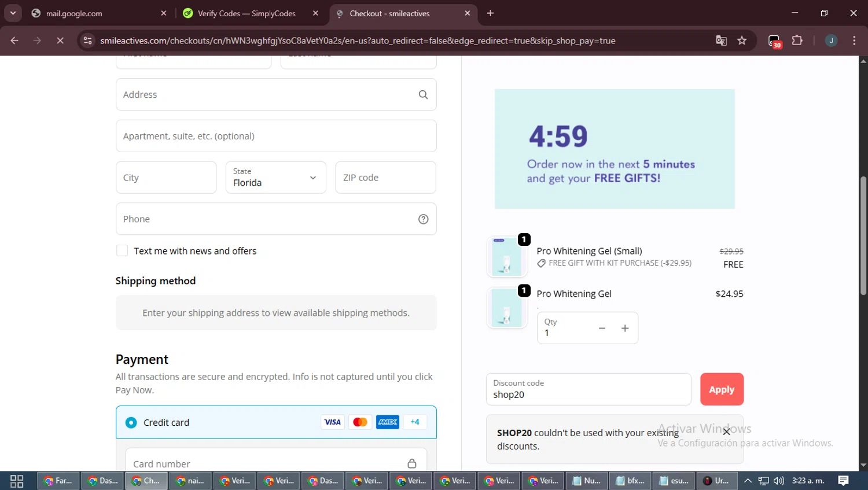Image resolution: width=868 pixels, height=490 pixels.
Task: Click the network icon in system tray
Action: (764, 481)
